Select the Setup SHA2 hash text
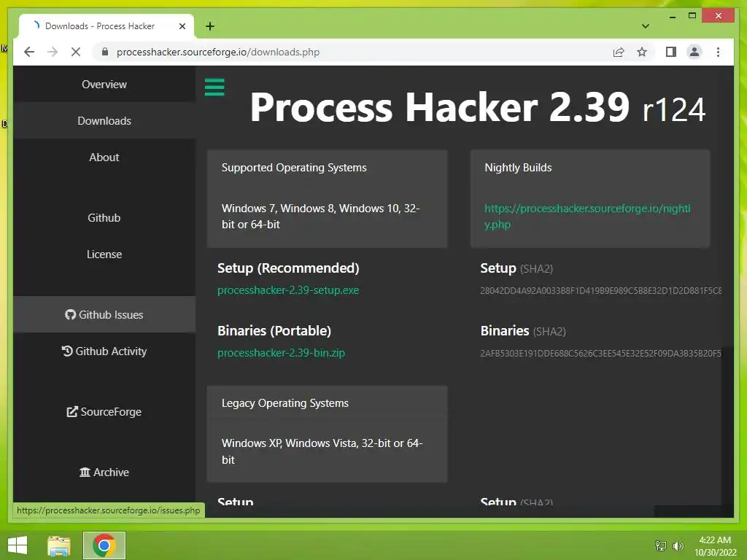This screenshot has height=560, width=747. click(x=601, y=290)
